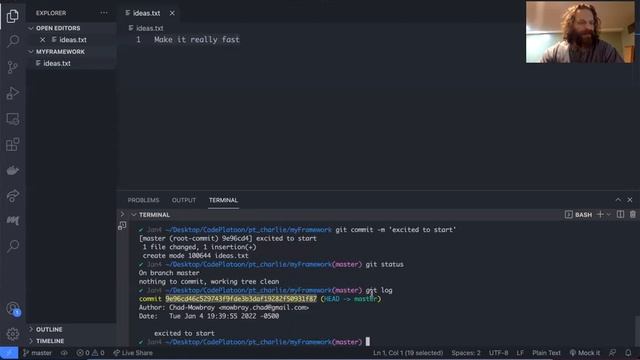Screen dimensions: 640x360
Task: Open the launch profile dropdown arrow
Action: coord(609,214)
